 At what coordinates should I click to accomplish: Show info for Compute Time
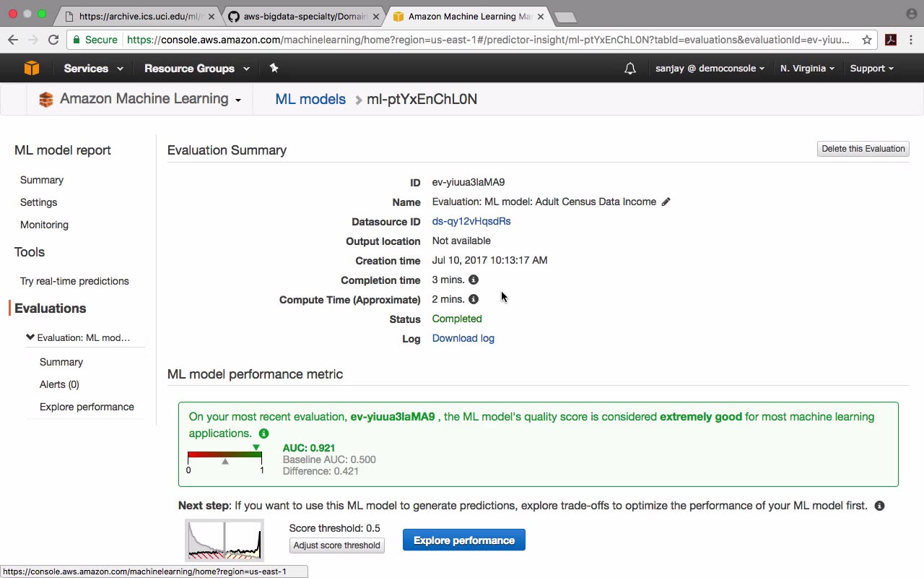(474, 299)
